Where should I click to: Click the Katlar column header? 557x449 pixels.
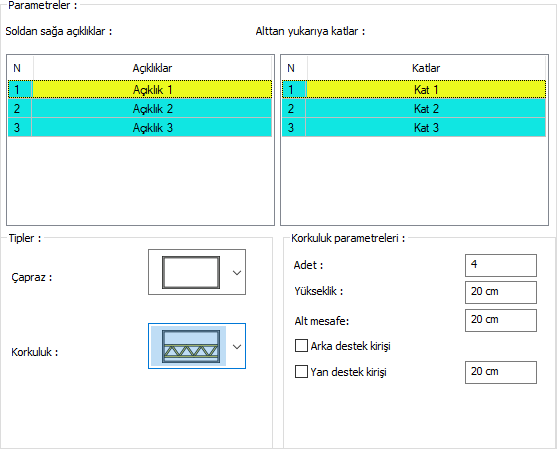point(426,68)
